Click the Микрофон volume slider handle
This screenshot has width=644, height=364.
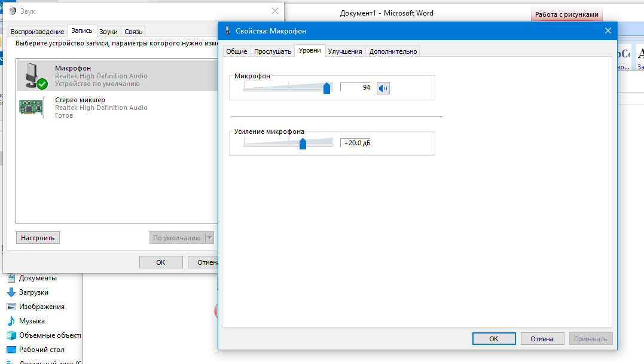click(327, 88)
